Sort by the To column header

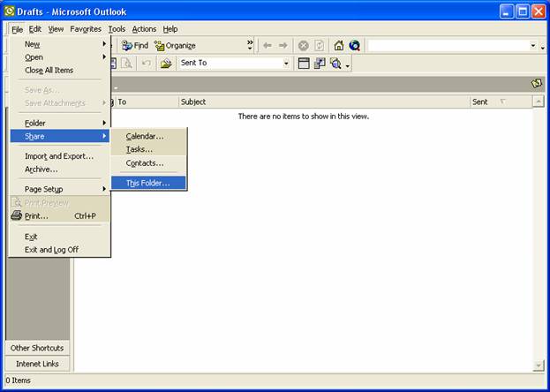147,102
